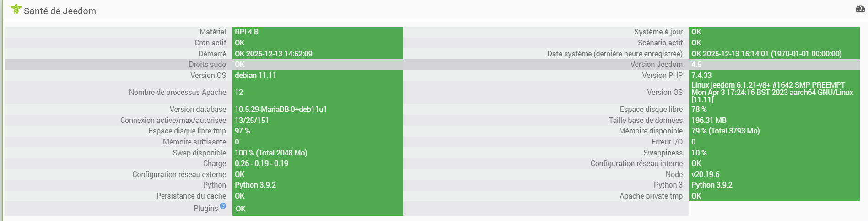Click the help icon next to Plugins

223,206
